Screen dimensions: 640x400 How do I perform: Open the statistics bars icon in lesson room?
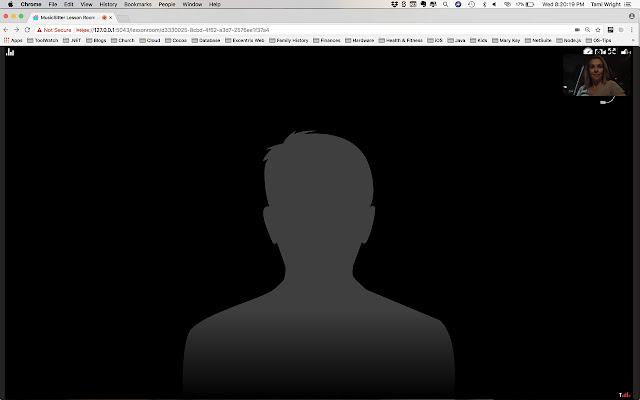tap(10, 52)
